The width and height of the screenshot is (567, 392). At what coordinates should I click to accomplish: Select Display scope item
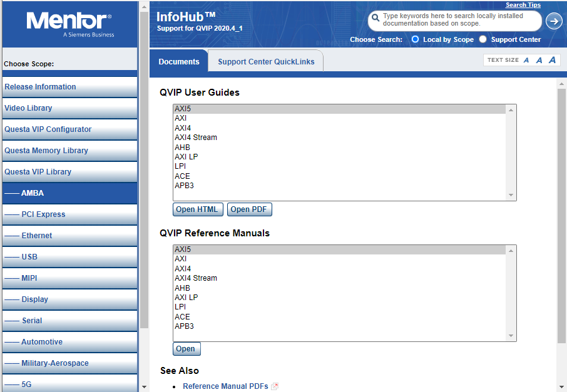tap(69, 299)
